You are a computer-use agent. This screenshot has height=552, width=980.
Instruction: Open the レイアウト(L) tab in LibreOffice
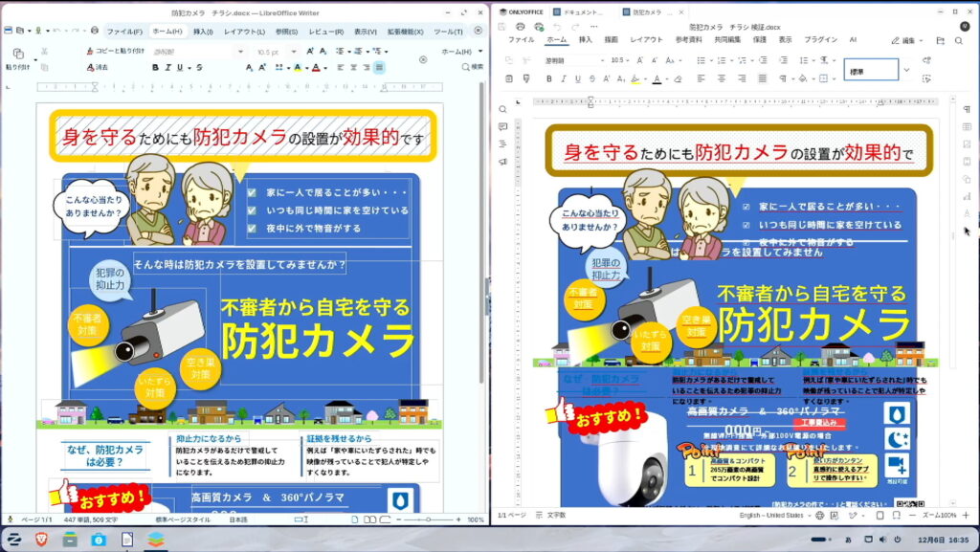coord(244,31)
